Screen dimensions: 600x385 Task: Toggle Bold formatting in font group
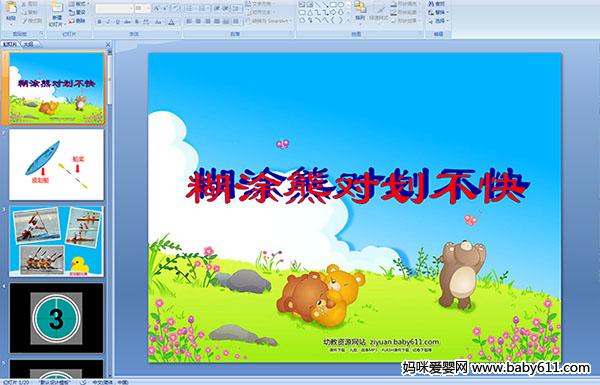click(x=99, y=22)
